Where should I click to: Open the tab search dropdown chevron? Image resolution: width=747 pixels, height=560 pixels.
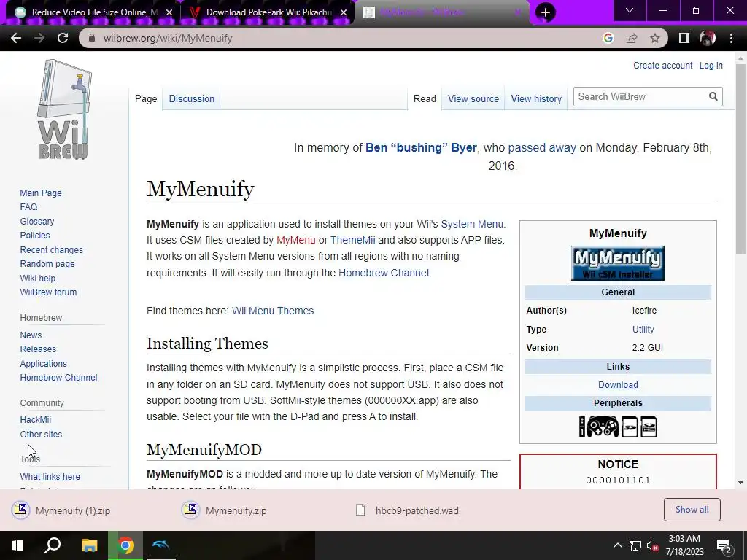[630, 10]
